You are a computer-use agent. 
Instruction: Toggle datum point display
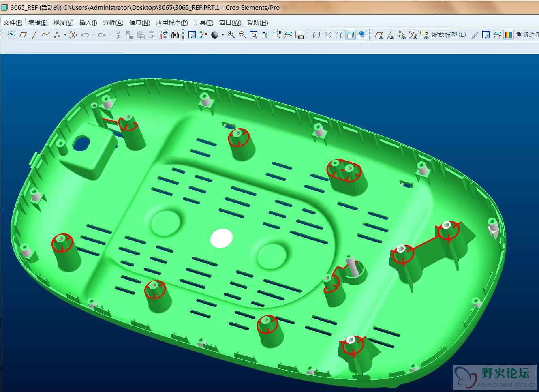[x=402, y=35]
